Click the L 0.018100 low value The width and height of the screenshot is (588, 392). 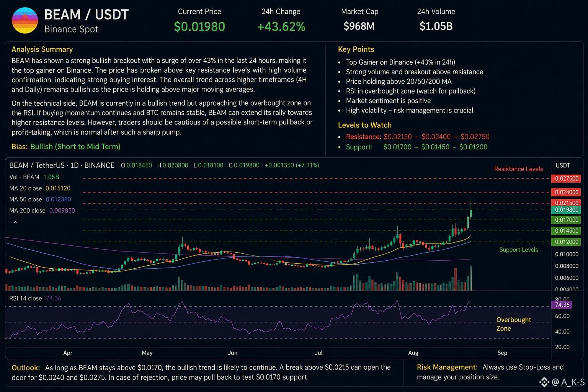pyautogui.click(x=208, y=165)
